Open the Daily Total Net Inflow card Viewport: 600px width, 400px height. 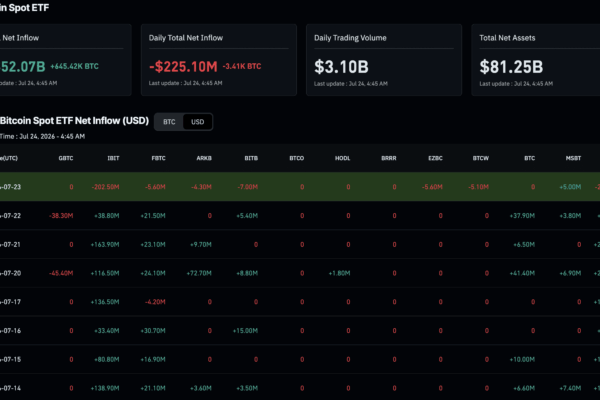219,60
